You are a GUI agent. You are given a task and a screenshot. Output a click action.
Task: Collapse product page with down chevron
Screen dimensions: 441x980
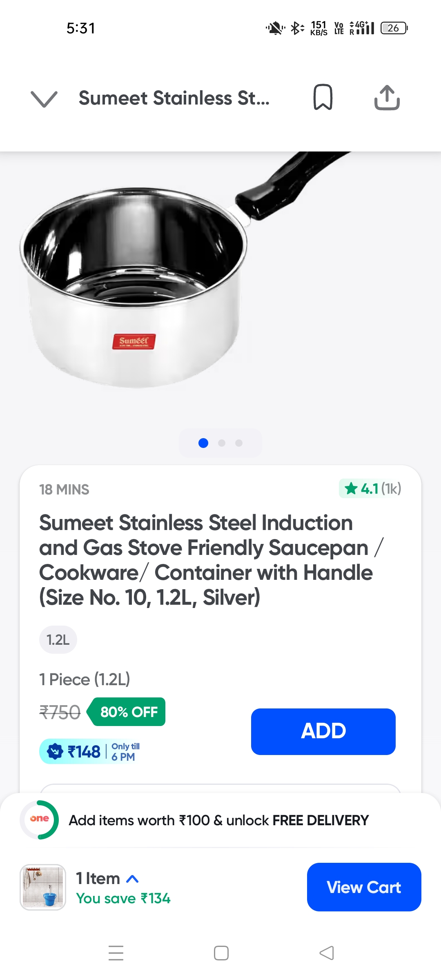coord(44,99)
